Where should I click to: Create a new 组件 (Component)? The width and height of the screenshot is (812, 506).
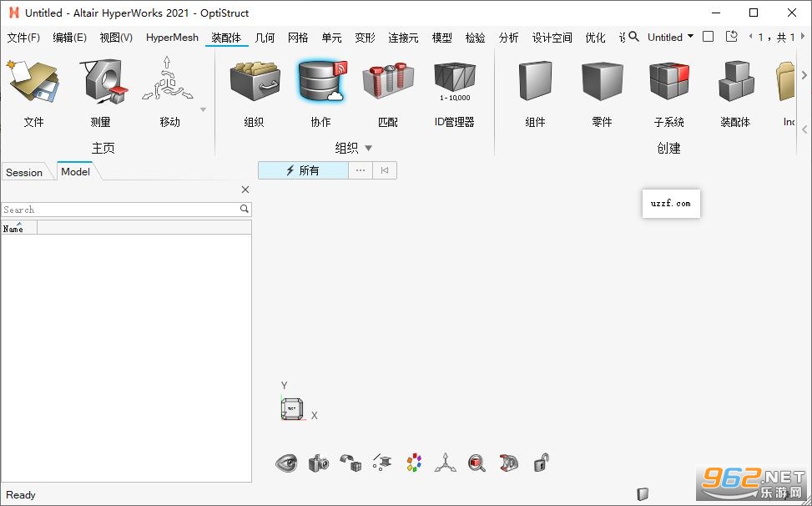pos(535,80)
